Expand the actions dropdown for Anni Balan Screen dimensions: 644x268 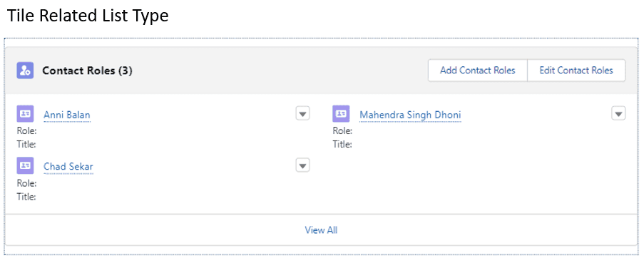coord(302,113)
